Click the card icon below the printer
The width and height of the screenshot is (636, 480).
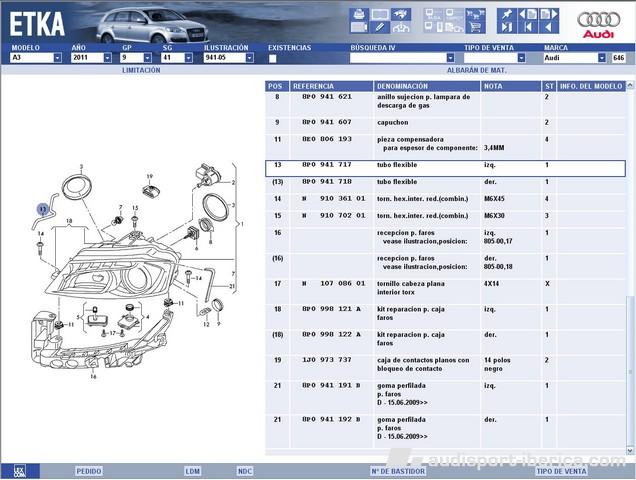pos(359,28)
